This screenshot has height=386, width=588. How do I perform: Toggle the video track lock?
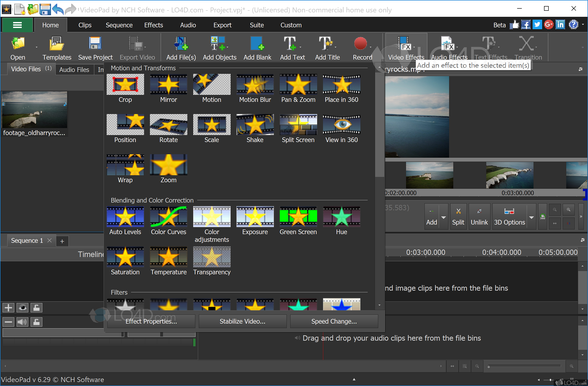click(x=36, y=308)
